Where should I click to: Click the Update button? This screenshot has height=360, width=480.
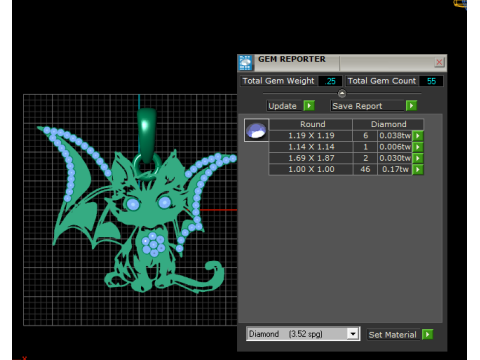pos(283,106)
